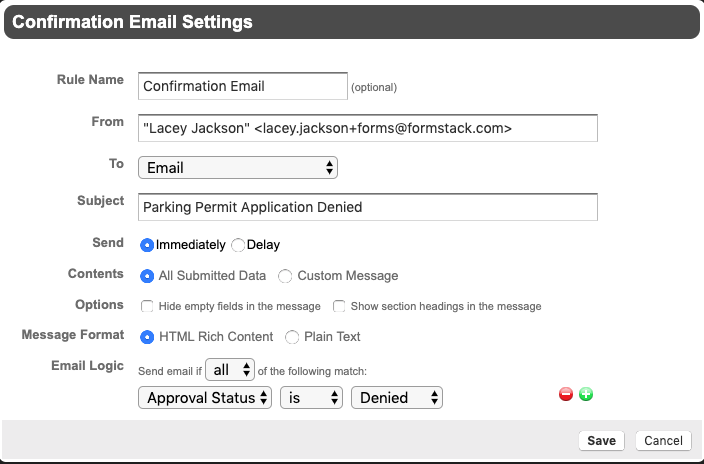Click the Message Format label

click(73, 335)
